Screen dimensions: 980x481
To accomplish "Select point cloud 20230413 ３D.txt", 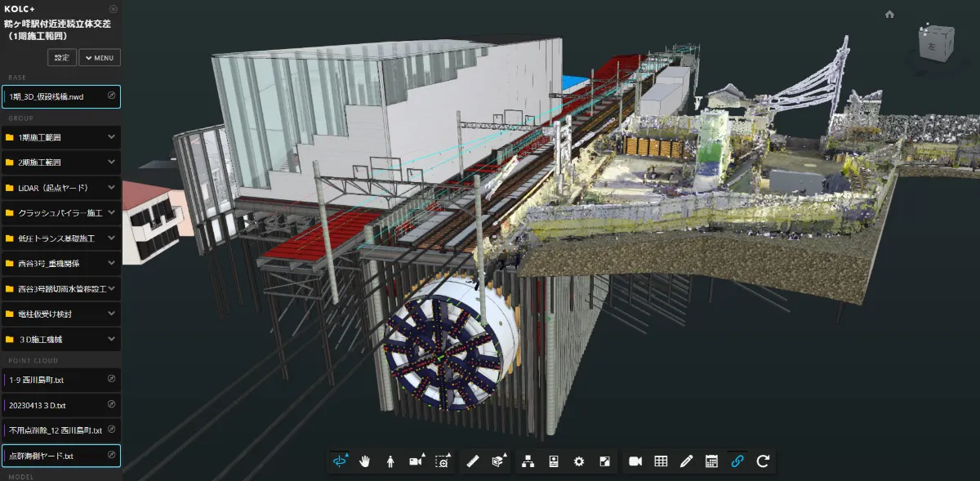I will pos(61,405).
